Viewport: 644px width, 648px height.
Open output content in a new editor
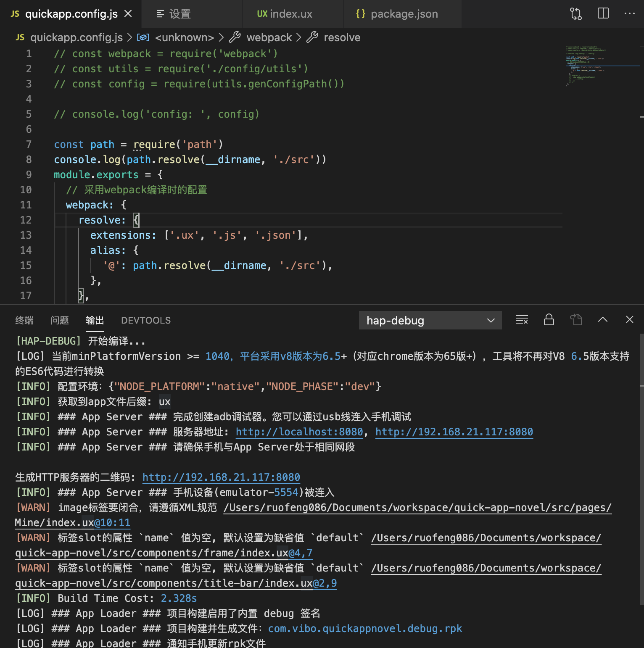[x=576, y=320]
